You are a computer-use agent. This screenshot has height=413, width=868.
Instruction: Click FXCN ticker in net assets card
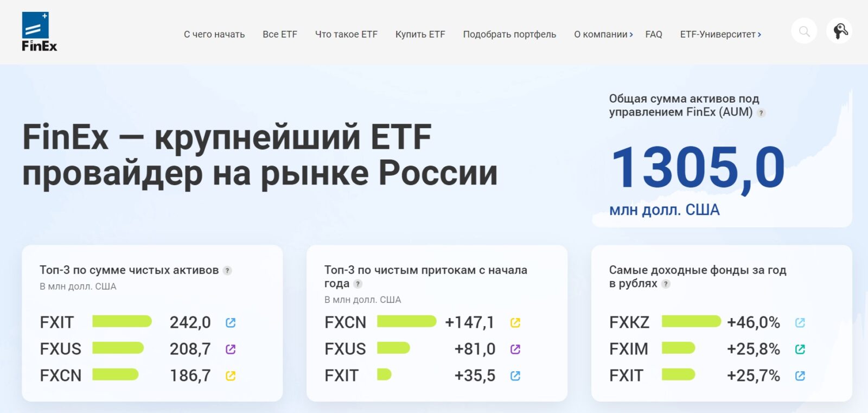pos(60,376)
